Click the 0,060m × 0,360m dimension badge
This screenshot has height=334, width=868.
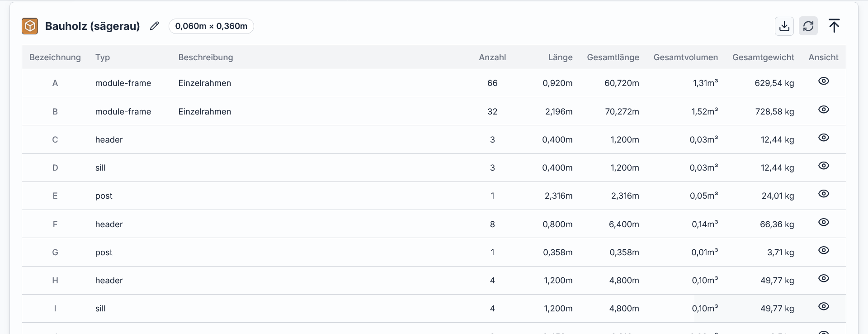click(x=211, y=26)
